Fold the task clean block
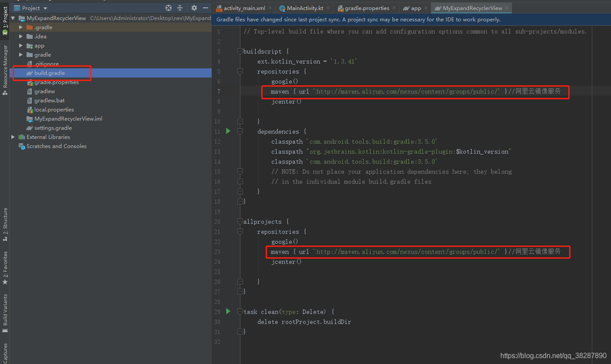The height and width of the screenshot is (364, 611). [240, 312]
